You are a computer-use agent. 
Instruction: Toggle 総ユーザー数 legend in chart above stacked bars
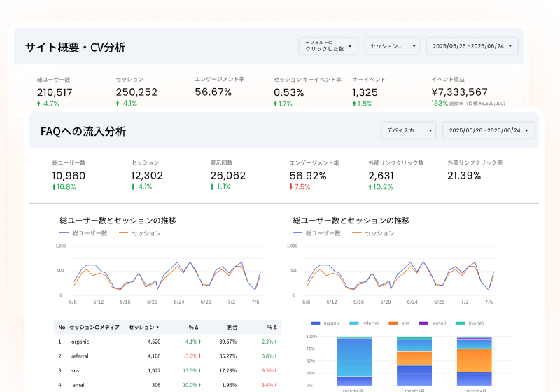pyautogui.click(x=317, y=233)
